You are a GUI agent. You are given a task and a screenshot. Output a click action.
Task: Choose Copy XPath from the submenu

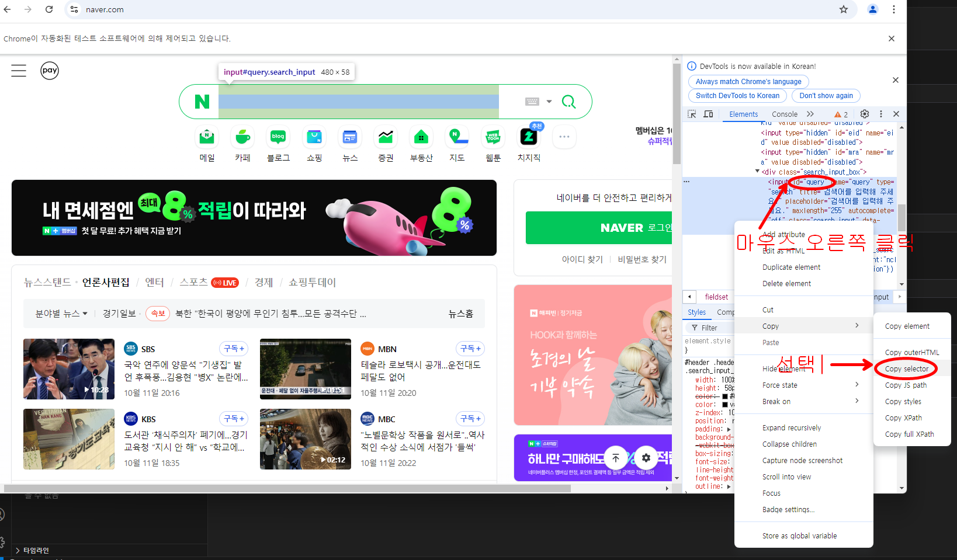tap(903, 418)
